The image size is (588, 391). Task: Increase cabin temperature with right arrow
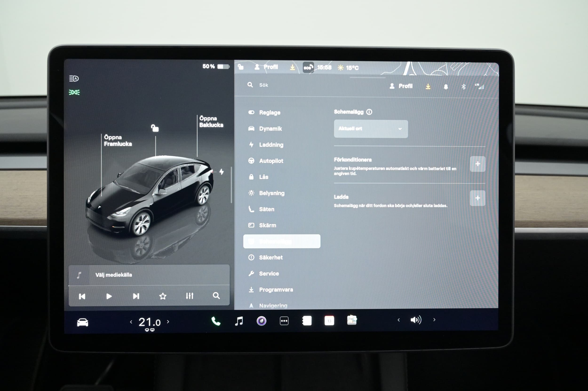tap(168, 322)
